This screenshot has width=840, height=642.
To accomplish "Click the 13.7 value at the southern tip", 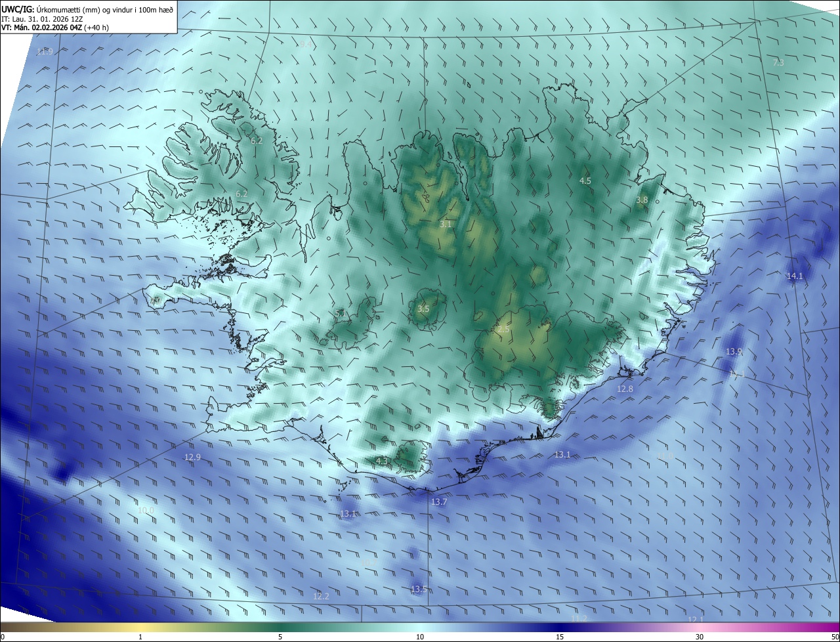I will (x=438, y=502).
